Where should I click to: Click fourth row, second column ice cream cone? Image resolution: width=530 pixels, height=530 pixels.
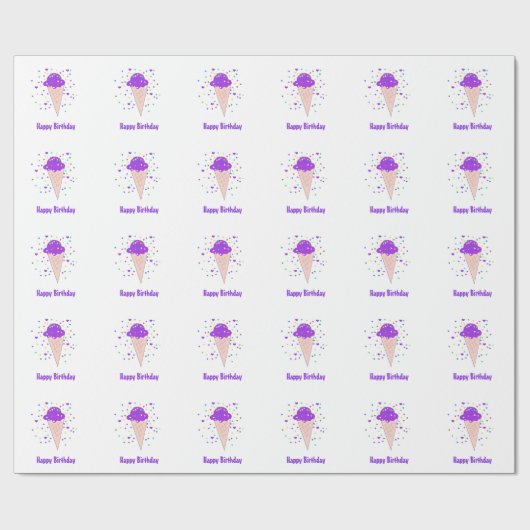click(x=138, y=345)
